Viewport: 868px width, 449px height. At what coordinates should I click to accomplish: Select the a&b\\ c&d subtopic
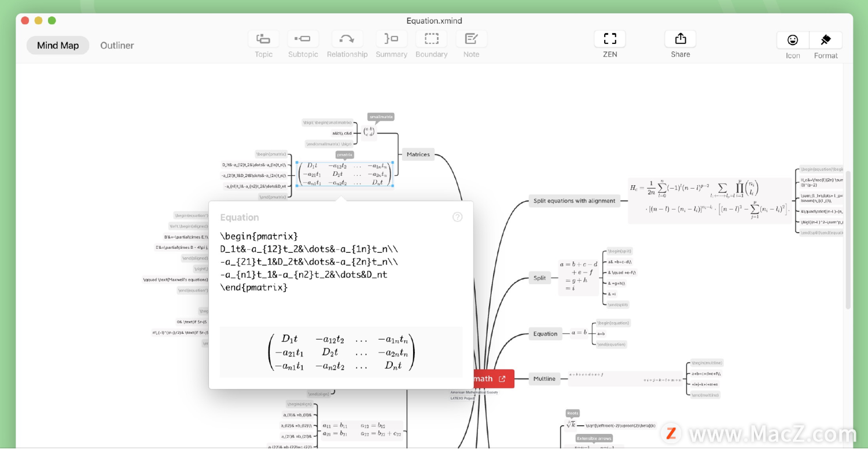tap(342, 133)
